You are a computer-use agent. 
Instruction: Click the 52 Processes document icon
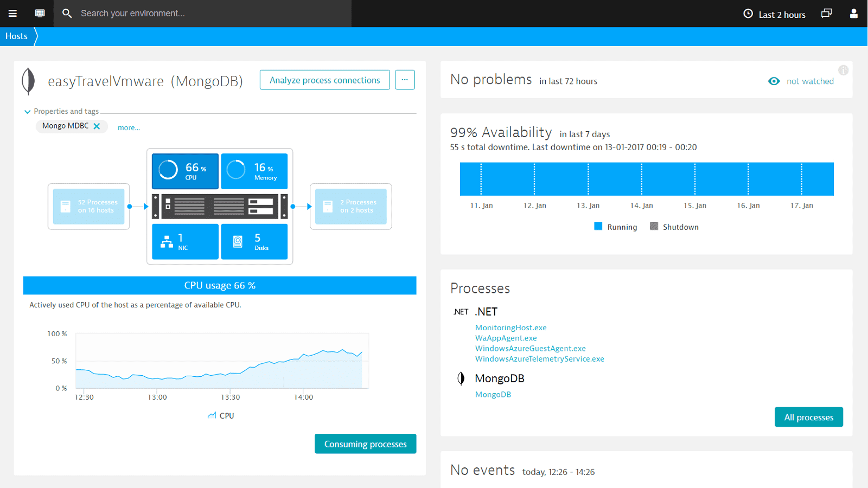66,207
